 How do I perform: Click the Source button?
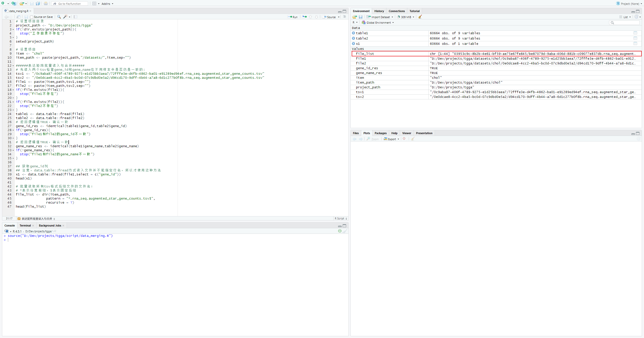[329, 17]
